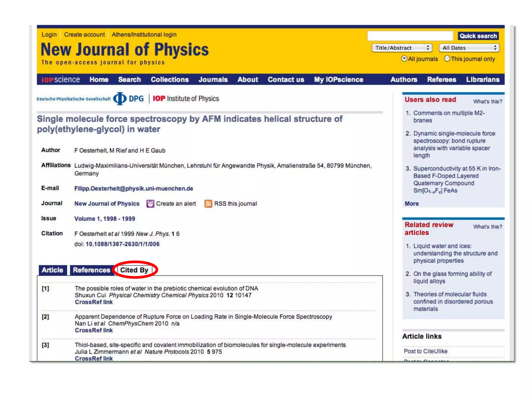
Task: Open the DOI 10.1088/1367-2630/1/1/006 link
Action: (x=122, y=244)
